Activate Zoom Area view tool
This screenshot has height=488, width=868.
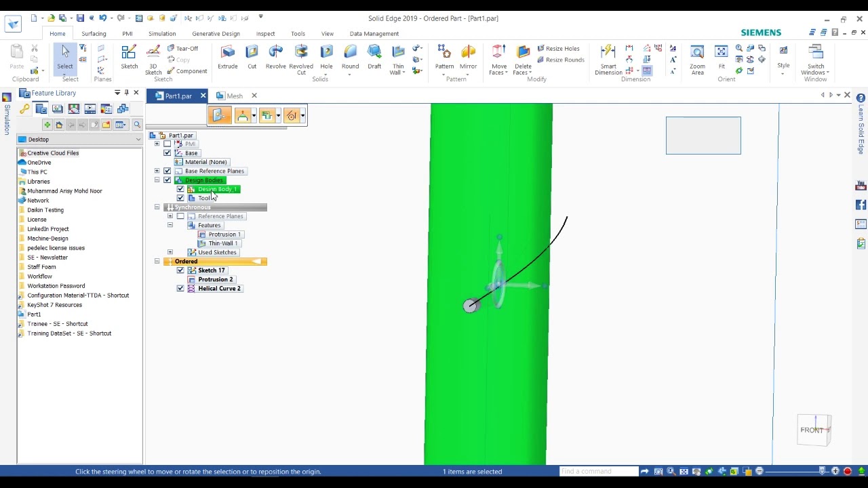click(x=697, y=60)
